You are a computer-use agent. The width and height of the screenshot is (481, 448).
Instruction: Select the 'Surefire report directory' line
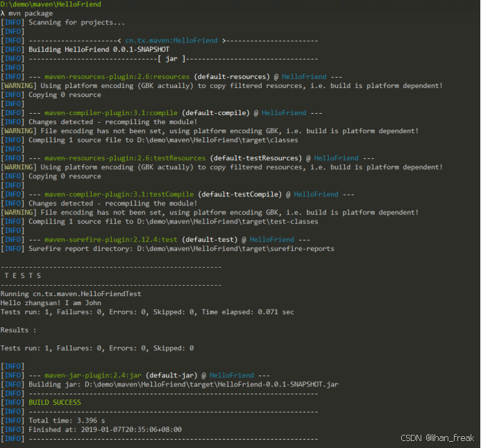click(181, 248)
